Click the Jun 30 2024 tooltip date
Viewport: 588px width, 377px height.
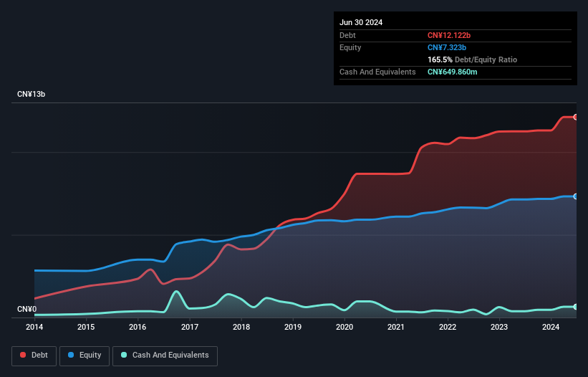[x=361, y=22]
